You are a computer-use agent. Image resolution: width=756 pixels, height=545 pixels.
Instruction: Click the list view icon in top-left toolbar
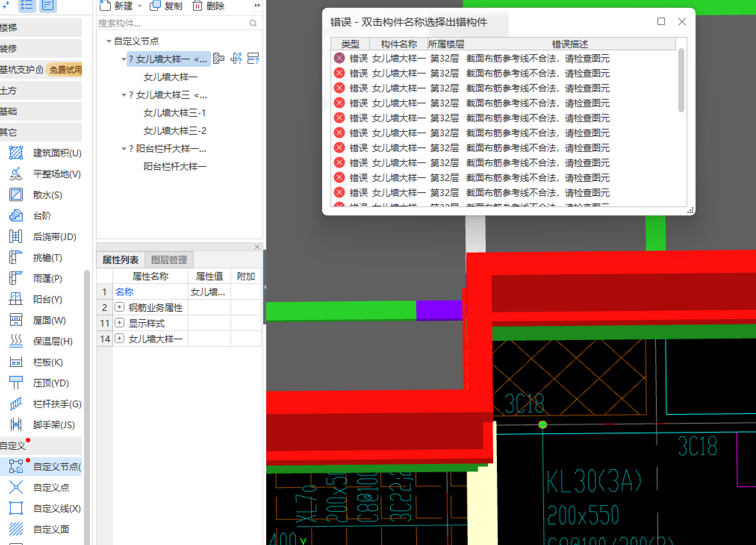pos(27,5)
